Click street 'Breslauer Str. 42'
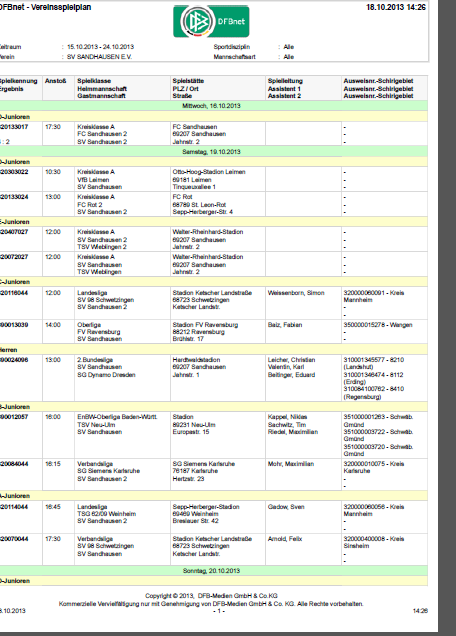This screenshot has height=636, width=456. pyautogui.click(x=196, y=521)
